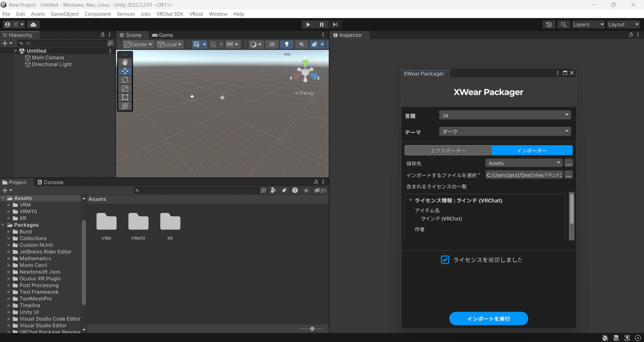Select the Transform tool
This screenshot has width=644, height=342.
pyautogui.click(x=125, y=106)
